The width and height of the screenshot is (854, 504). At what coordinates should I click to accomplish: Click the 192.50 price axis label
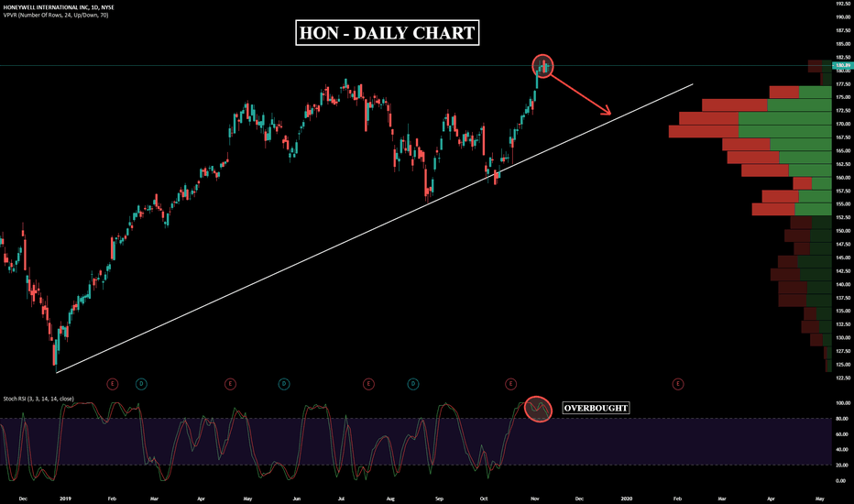point(843,4)
